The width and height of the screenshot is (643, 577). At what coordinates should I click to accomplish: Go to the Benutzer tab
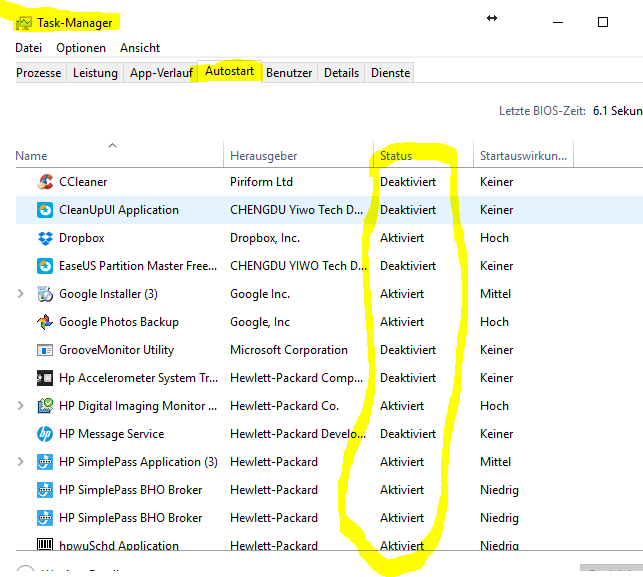point(289,73)
